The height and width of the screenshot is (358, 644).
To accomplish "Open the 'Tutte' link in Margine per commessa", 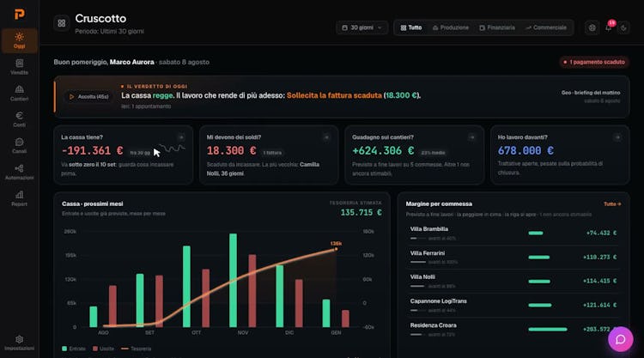I will pos(612,204).
